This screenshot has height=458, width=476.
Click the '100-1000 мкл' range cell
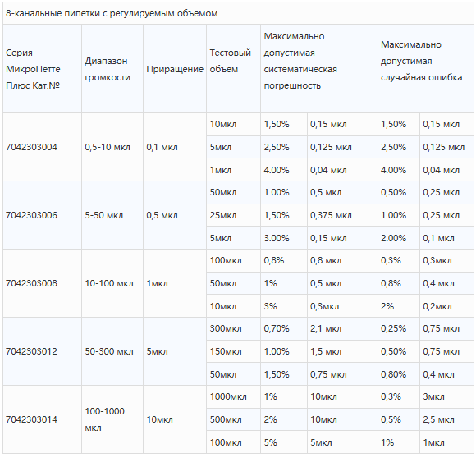coord(112,419)
